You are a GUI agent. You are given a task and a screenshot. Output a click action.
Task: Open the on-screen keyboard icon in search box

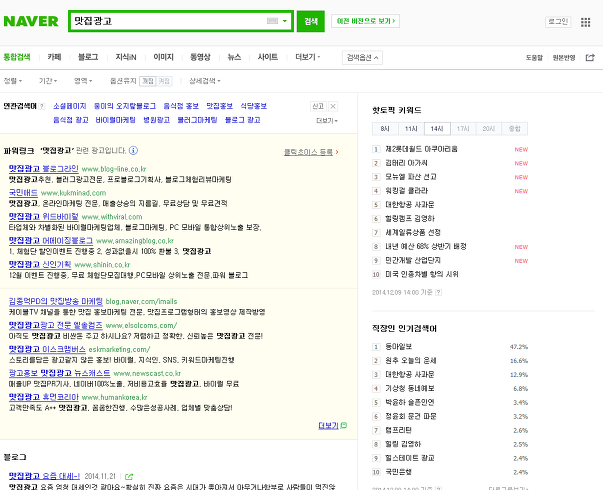272,21
